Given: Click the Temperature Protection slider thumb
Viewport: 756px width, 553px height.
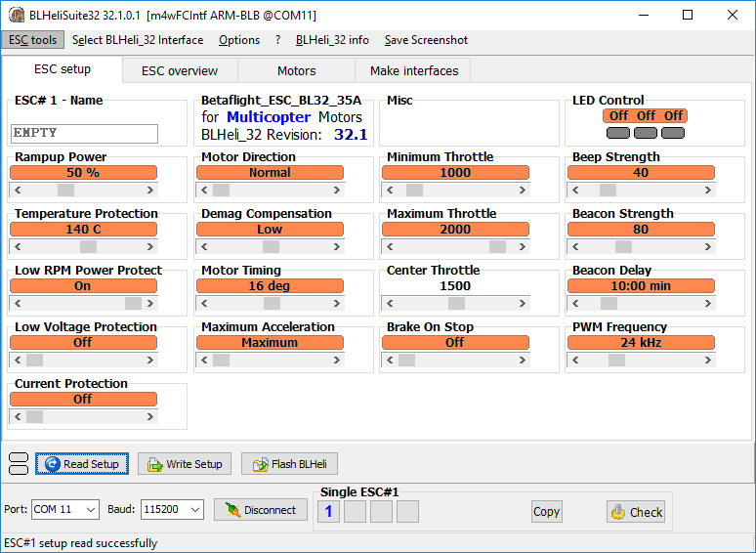Looking at the screenshot, I should click(88, 247).
